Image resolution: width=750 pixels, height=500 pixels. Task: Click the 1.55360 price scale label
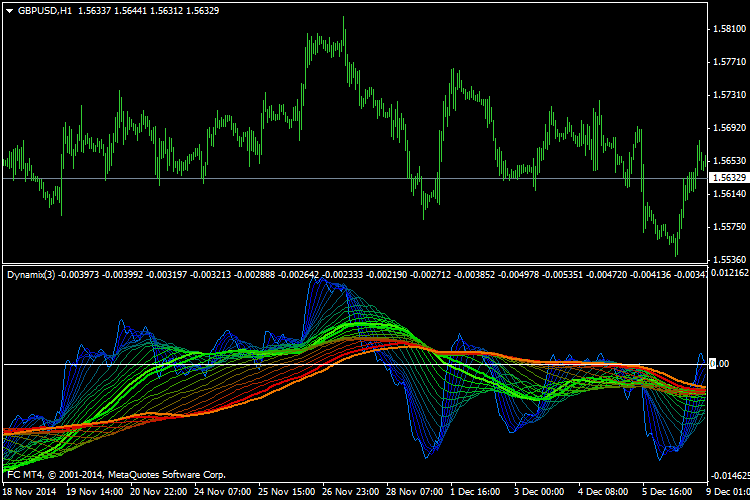729,260
